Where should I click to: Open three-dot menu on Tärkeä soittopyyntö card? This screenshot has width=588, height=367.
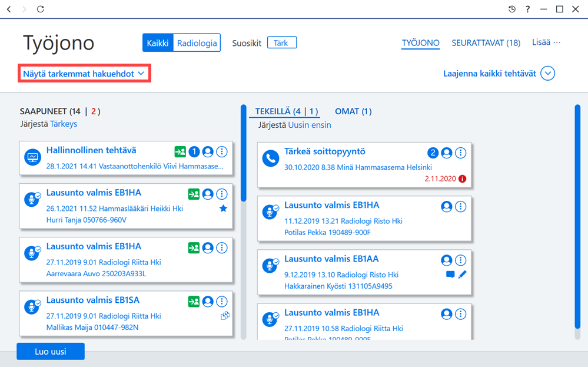pyautogui.click(x=460, y=153)
